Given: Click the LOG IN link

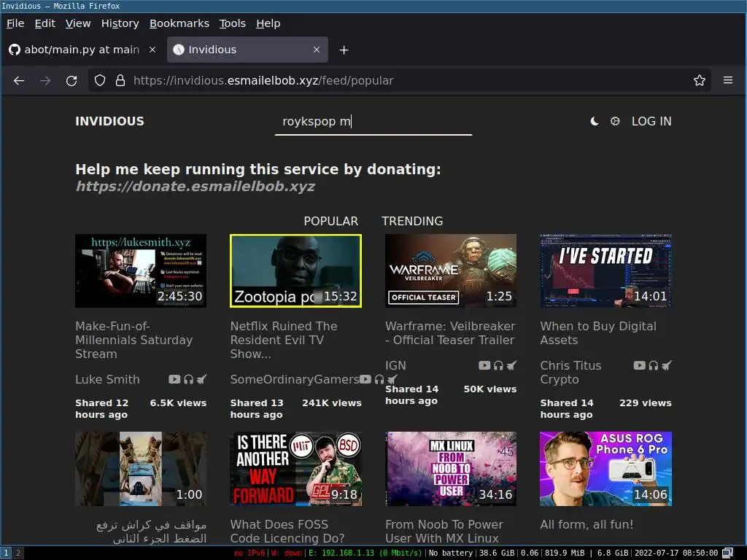Looking at the screenshot, I should (651, 122).
